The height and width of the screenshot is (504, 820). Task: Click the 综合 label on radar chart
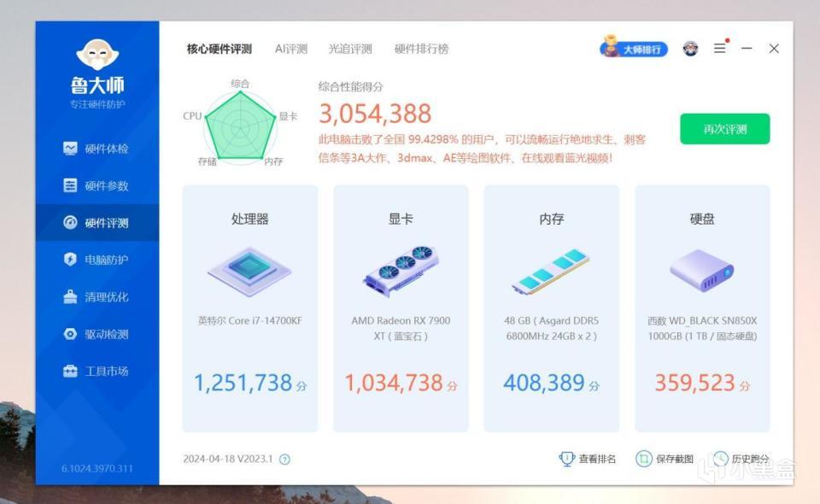(x=240, y=83)
